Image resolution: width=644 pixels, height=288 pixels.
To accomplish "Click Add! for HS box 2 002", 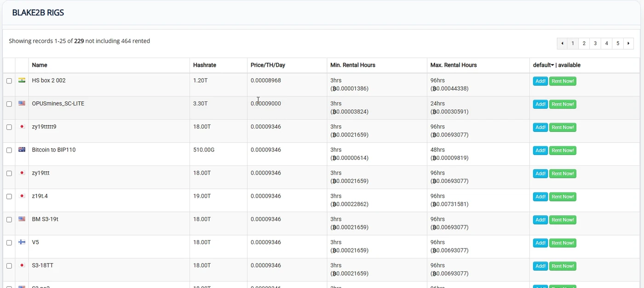I will point(540,81).
